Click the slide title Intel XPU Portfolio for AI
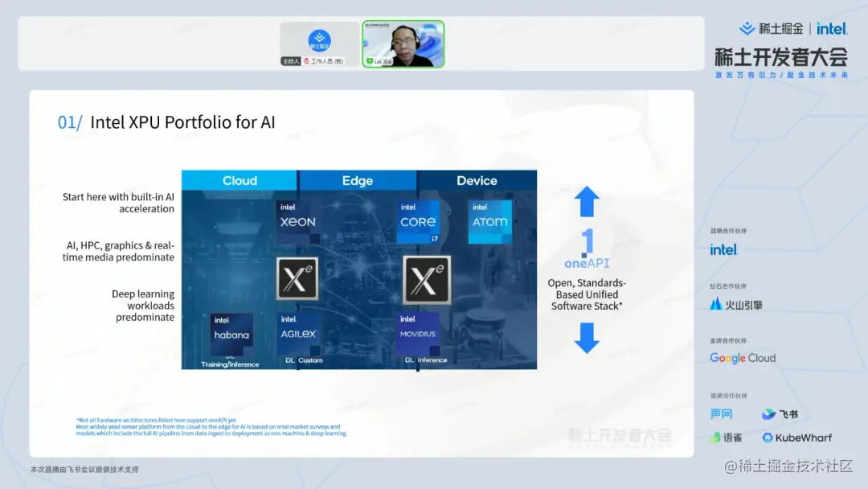Image resolution: width=868 pixels, height=489 pixels. [x=182, y=122]
